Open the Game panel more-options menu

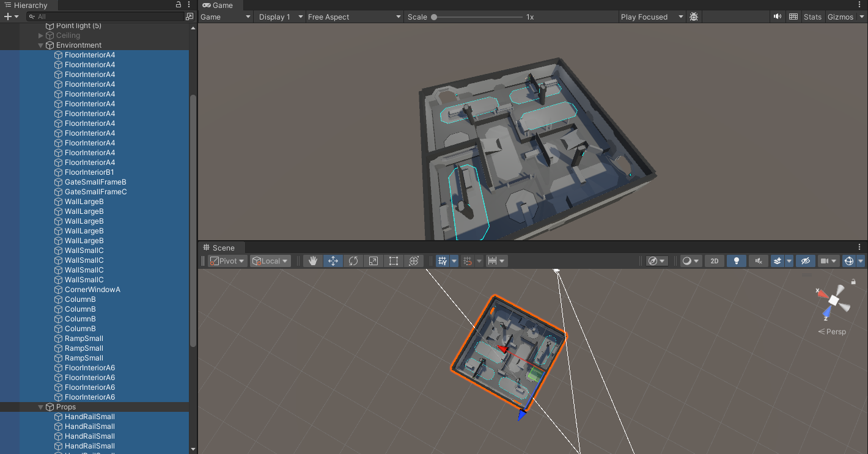pos(859,5)
